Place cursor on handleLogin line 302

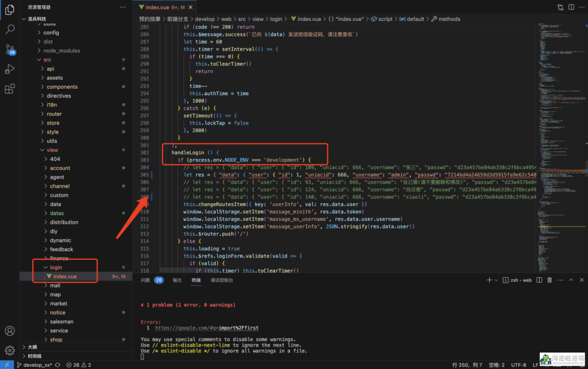[x=195, y=153]
